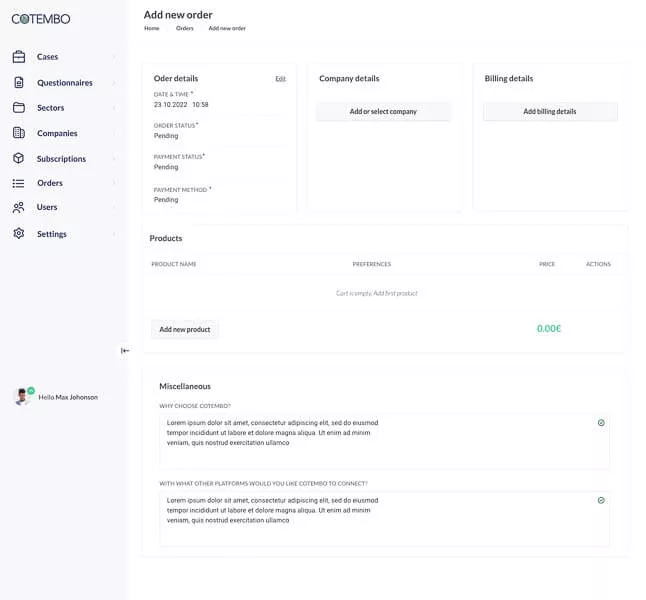Screen dimensions: 646x600
Task: Expand the Subscriptions submenu chevron
Action: 114,159
